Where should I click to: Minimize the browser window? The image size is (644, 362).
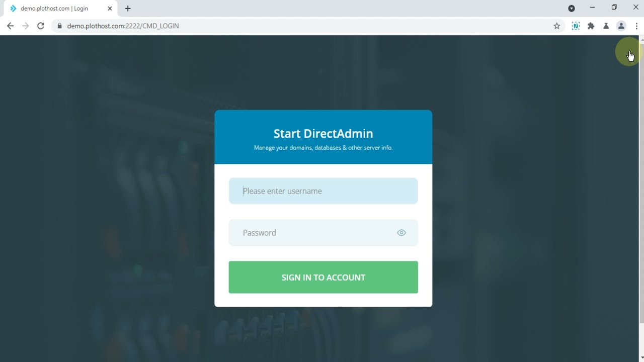click(x=592, y=8)
